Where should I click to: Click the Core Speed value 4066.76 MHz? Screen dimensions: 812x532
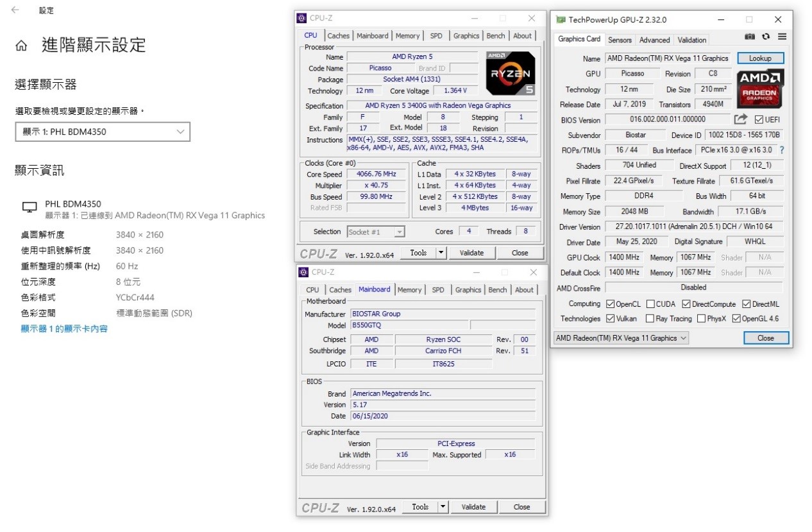tap(376, 174)
